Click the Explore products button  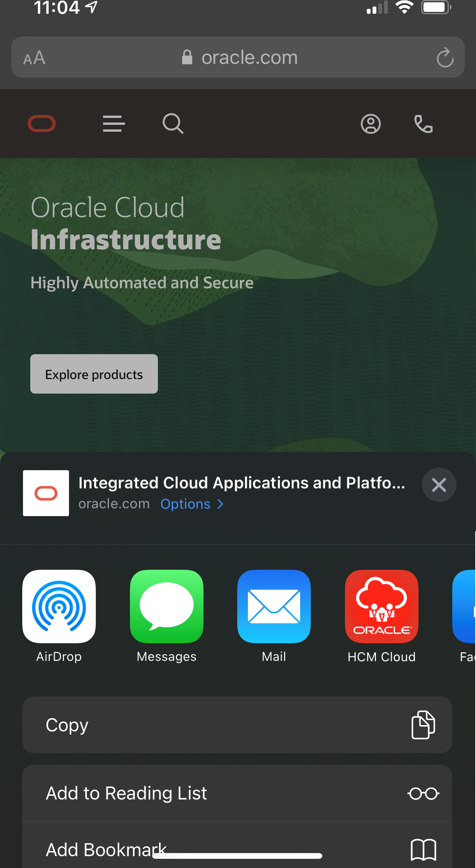pyautogui.click(x=94, y=374)
